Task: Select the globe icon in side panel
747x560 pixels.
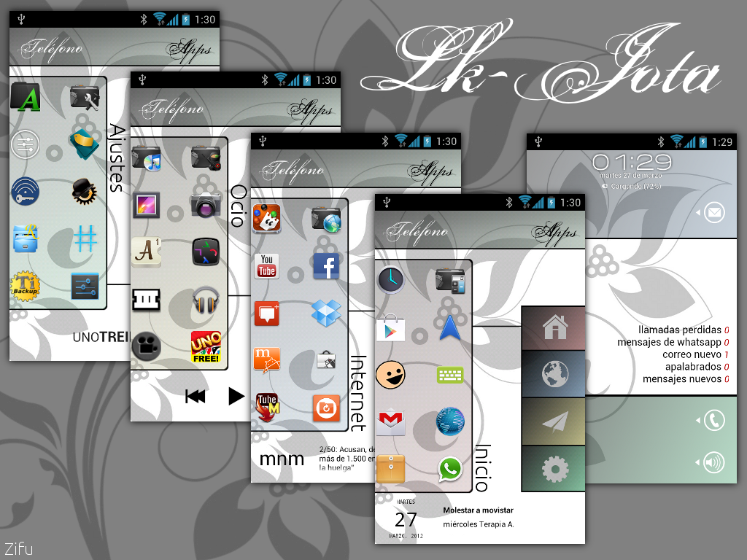Action: point(554,374)
